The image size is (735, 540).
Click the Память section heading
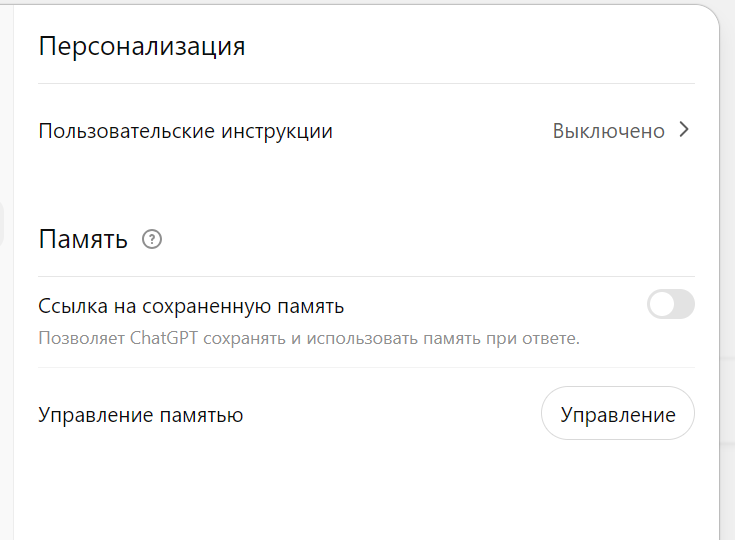[x=83, y=240]
